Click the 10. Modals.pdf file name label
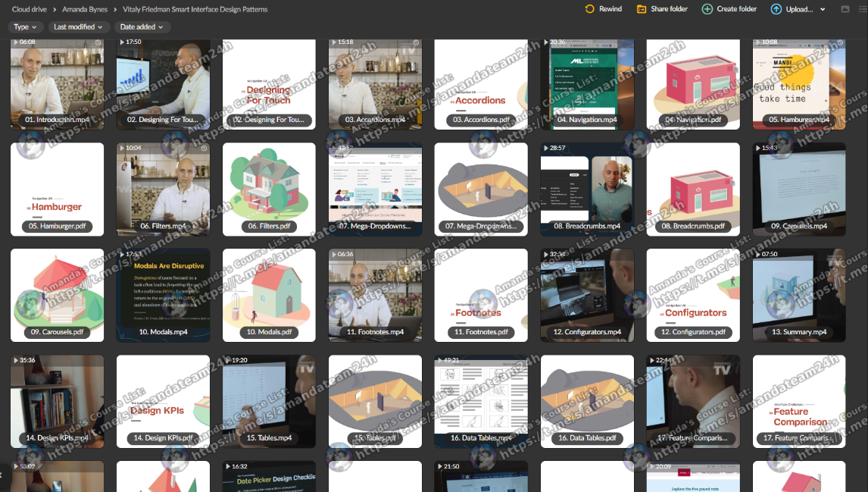The image size is (868, 492). pos(269,332)
